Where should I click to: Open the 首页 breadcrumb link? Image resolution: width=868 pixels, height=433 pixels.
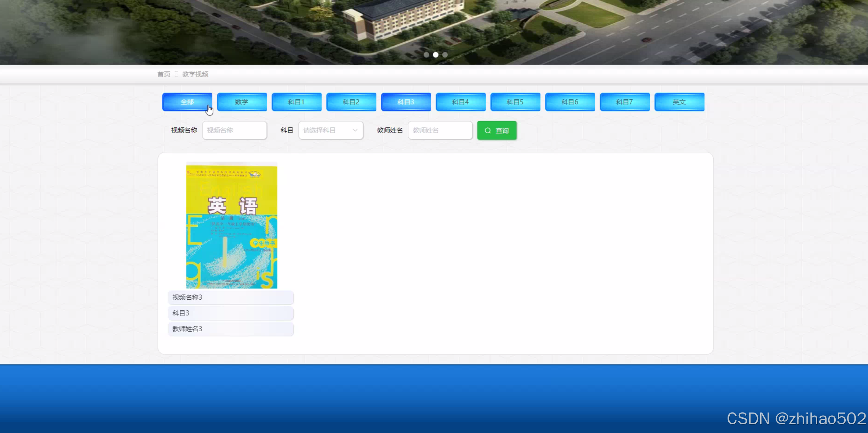coord(164,74)
